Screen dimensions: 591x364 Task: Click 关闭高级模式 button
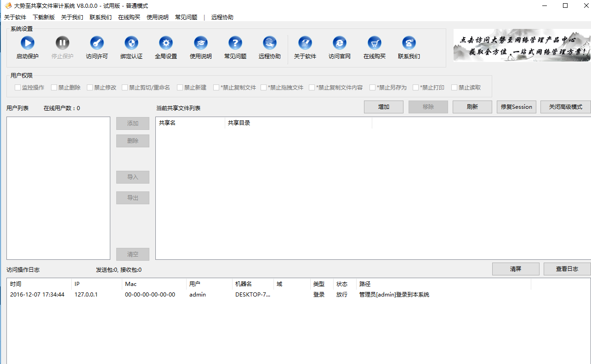pos(566,107)
